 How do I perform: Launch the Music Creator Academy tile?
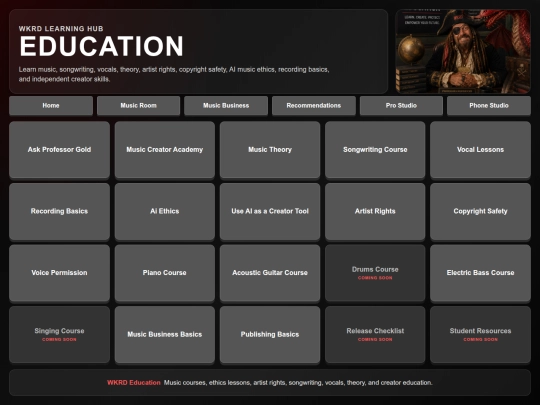(165, 149)
